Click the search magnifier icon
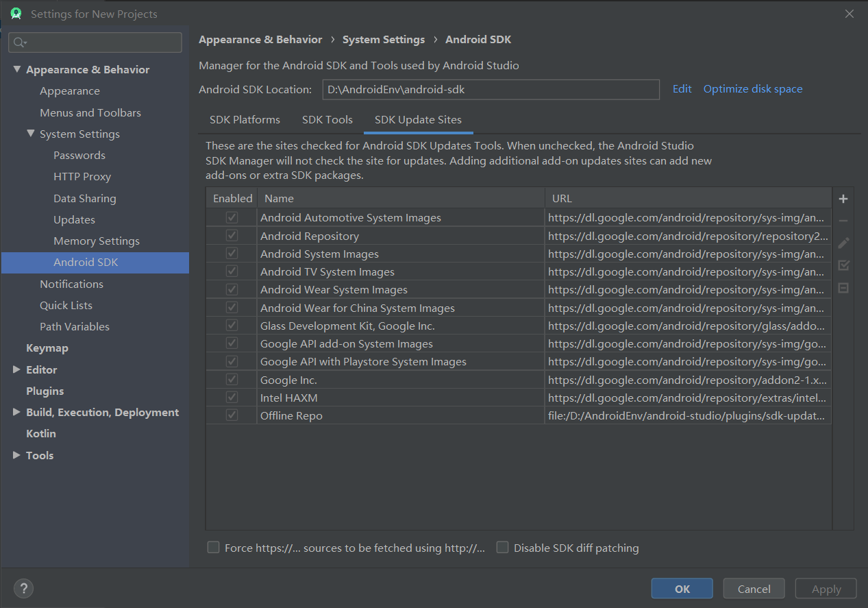The height and width of the screenshot is (608, 868). click(x=19, y=42)
